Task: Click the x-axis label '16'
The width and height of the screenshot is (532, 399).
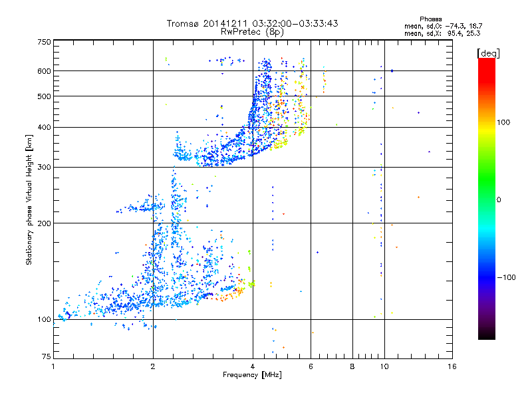Action: tap(452, 366)
